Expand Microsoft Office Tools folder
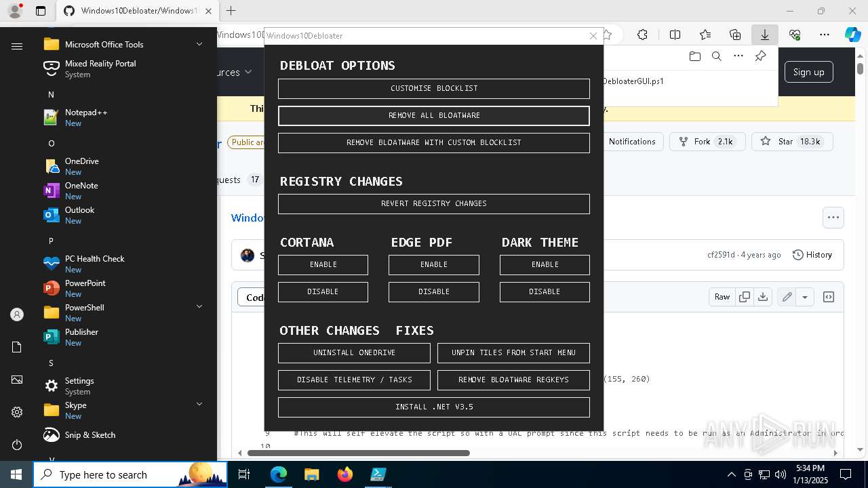The width and height of the screenshot is (868, 488). [x=199, y=44]
